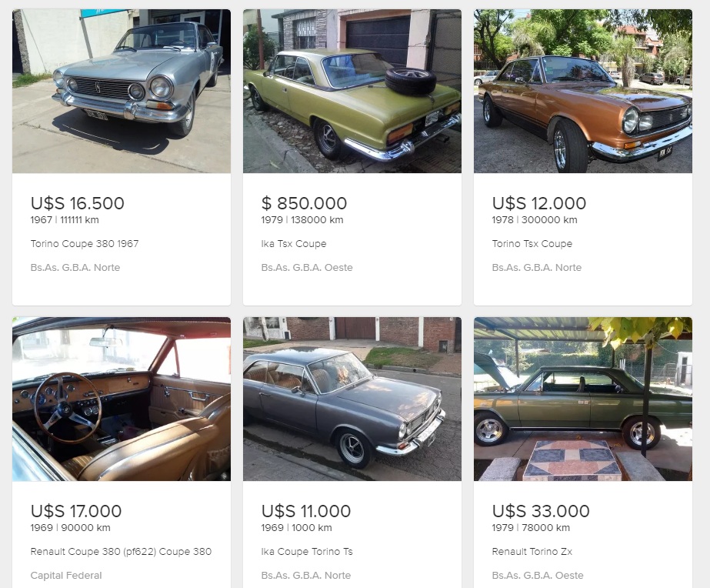The image size is (710, 588).
Task: Click the green Ika Tsx Coupe photo
Action: pyautogui.click(x=352, y=91)
